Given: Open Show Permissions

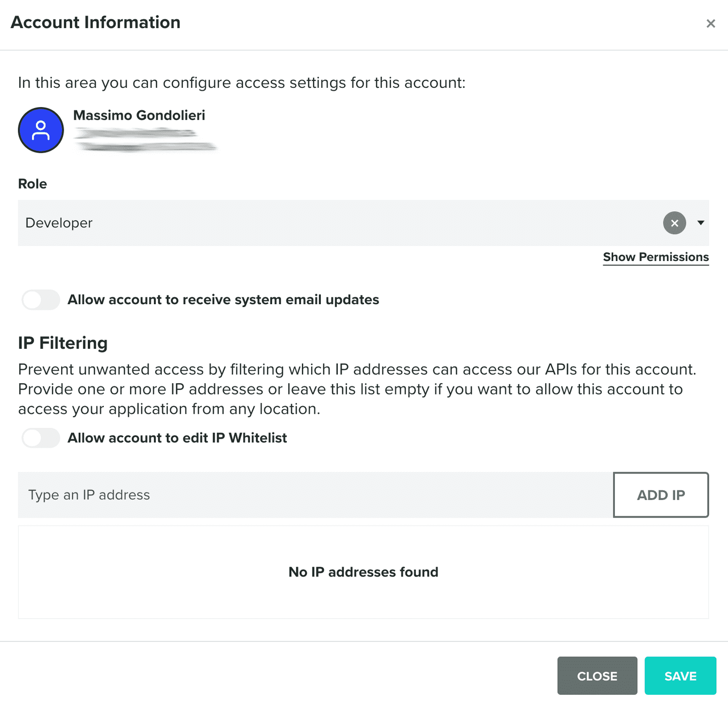Looking at the screenshot, I should [656, 257].
